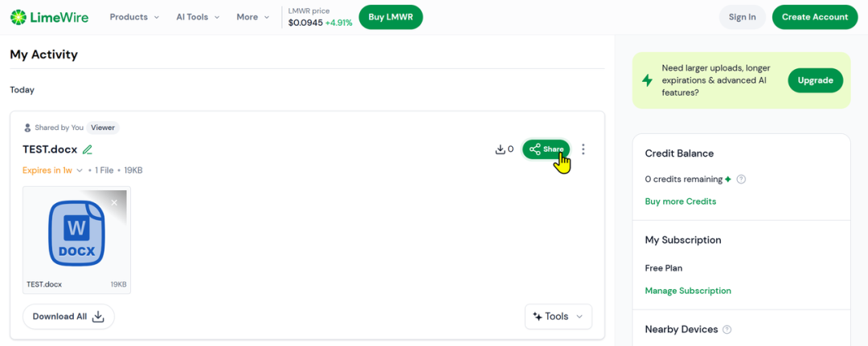The width and height of the screenshot is (868, 346).
Task: Change the Expires in 1w setting
Action: coord(52,170)
